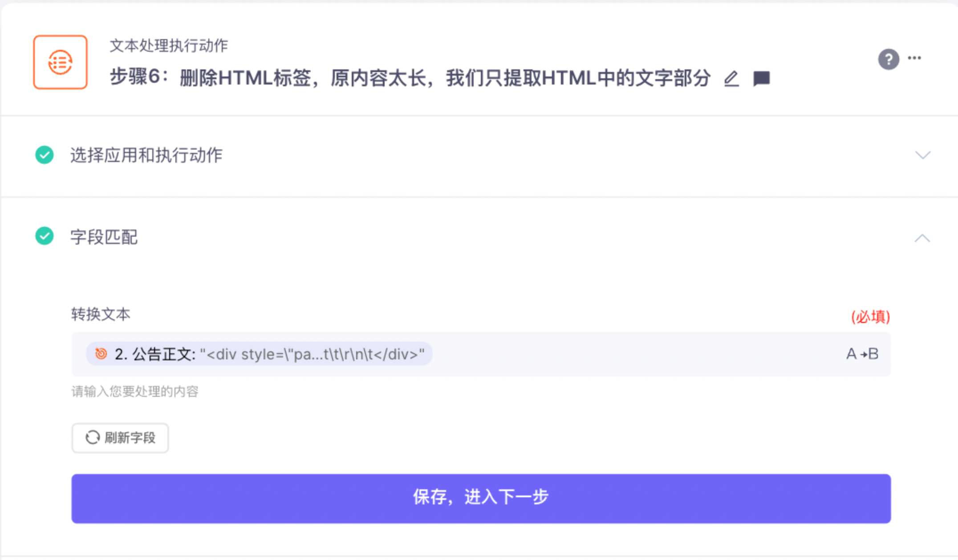Image resolution: width=958 pixels, height=560 pixels.
Task: Click the orange text processing app icon
Action: (60, 62)
